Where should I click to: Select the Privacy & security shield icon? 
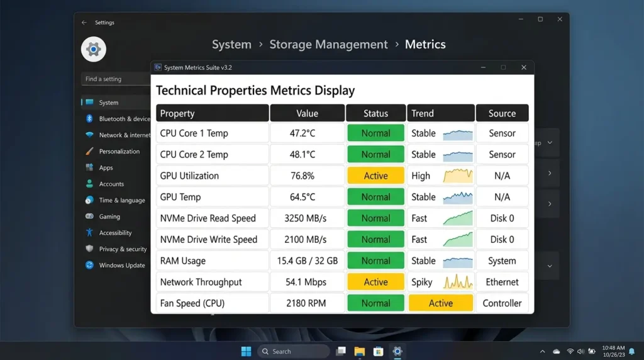[x=89, y=249]
